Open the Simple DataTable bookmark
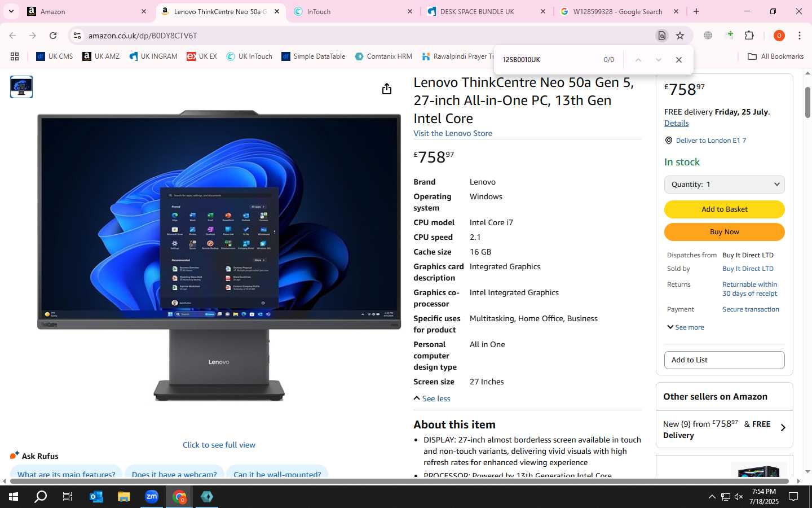 coord(314,56)
